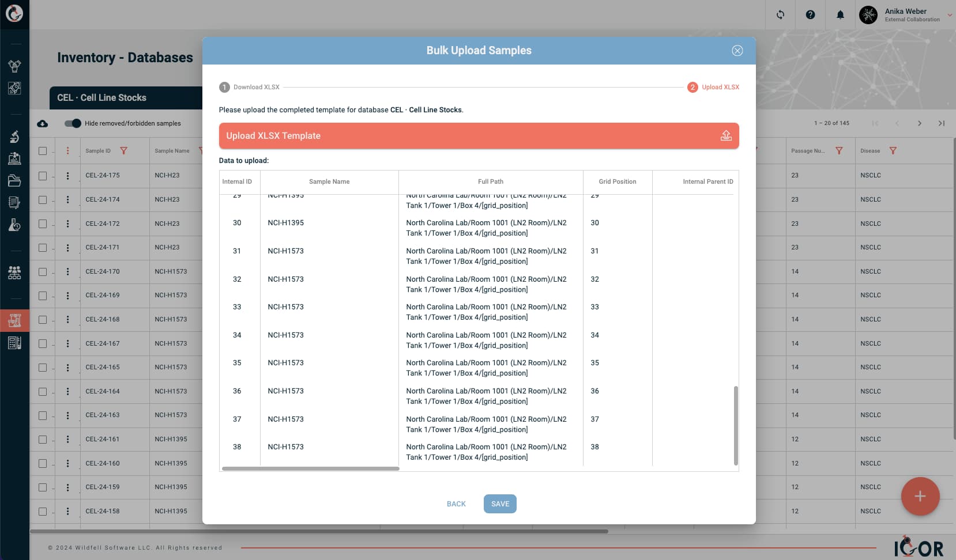The height and width of the screenshot is (560, 956).
Task: Open the Disease column filter
Action: pyautogui.click(x=893, y=150)
